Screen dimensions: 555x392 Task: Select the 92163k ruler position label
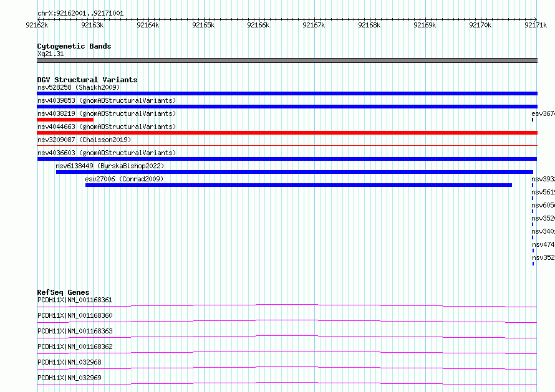(92, 25)
